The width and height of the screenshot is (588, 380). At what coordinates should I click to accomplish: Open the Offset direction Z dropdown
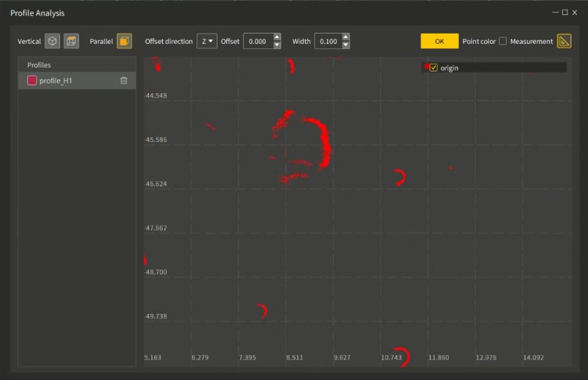tap(207, 41)
